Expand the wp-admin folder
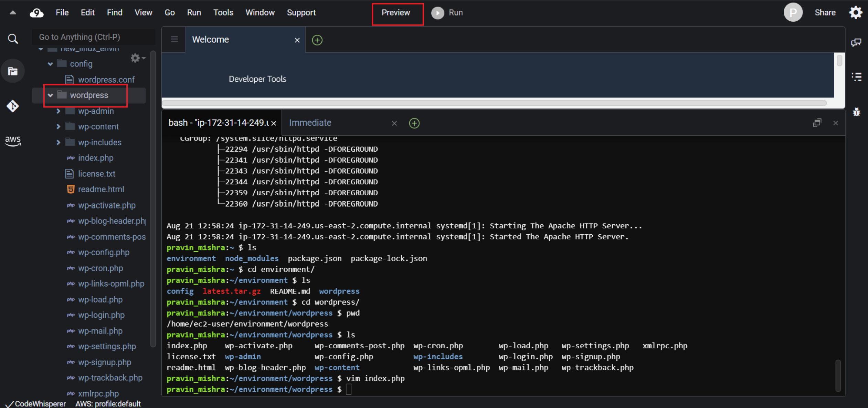This screenshot has height=410, width=868. coord(58,111)
